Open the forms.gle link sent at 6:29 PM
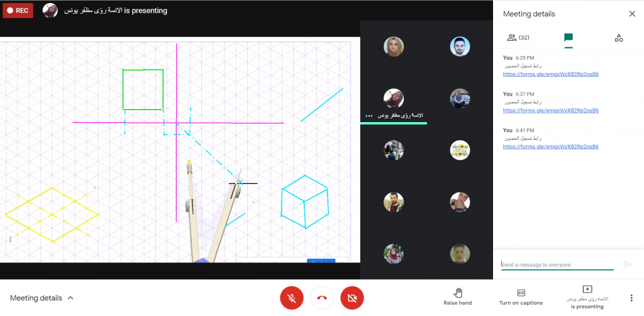This screenshot has height=316, width=644. pyautogui.click(x=550, y=74)
